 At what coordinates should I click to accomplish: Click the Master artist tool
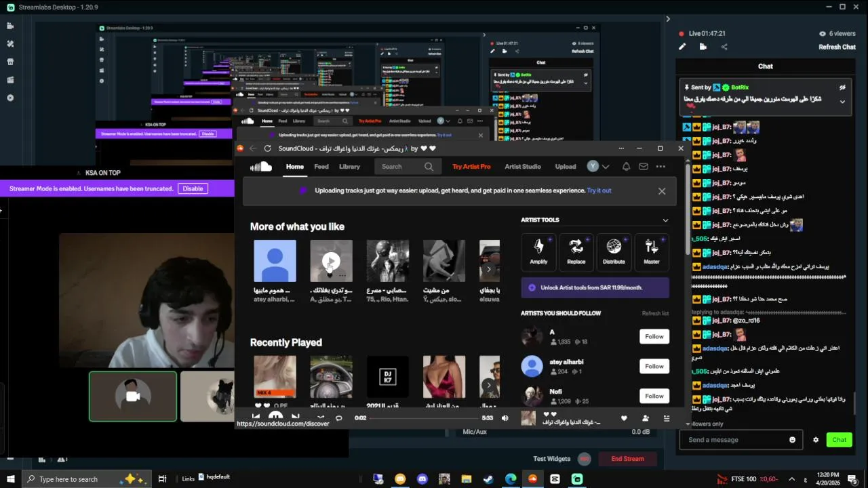click(x=651, y=253)
